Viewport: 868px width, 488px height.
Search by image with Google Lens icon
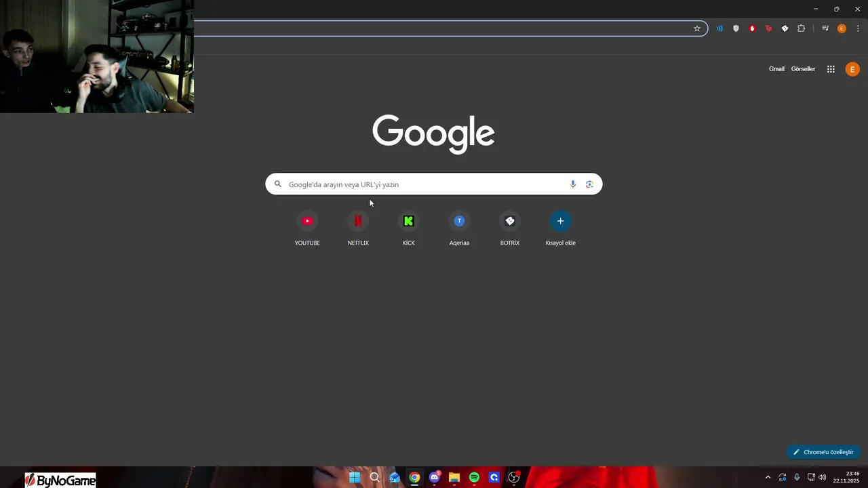pyautogui.click(x=589, y=184)
